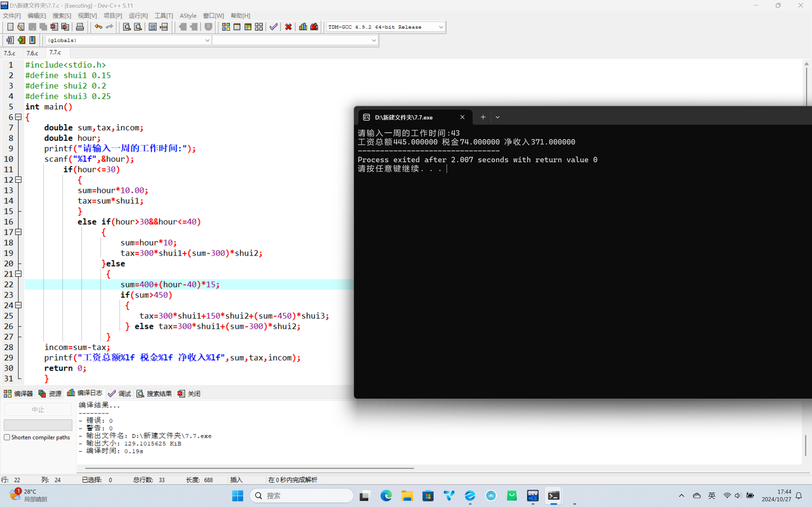The height and width of the screenshot is (507, 812).
Task: Collapse the code fold at line 17
Action: pyautogui.click(x=19, y=232)
